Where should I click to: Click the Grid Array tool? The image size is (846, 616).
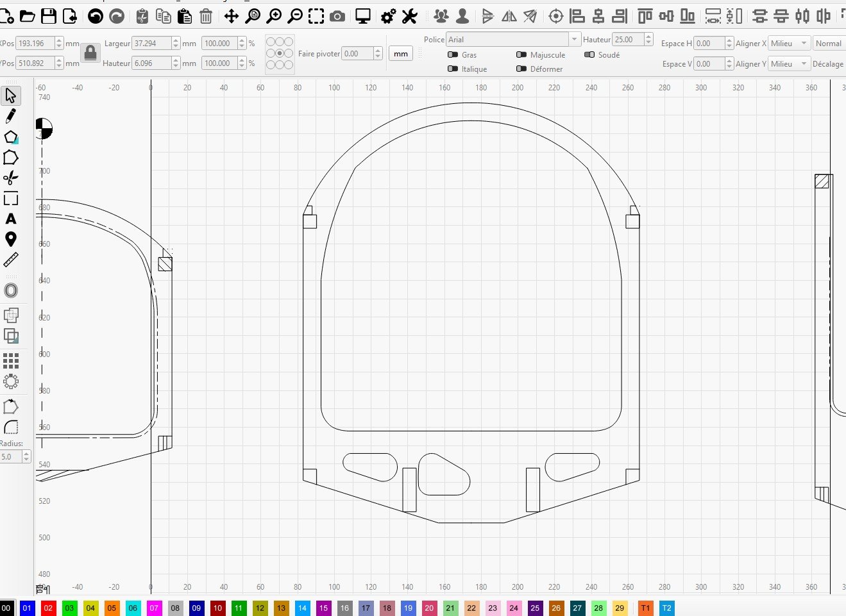coord(11,360)
